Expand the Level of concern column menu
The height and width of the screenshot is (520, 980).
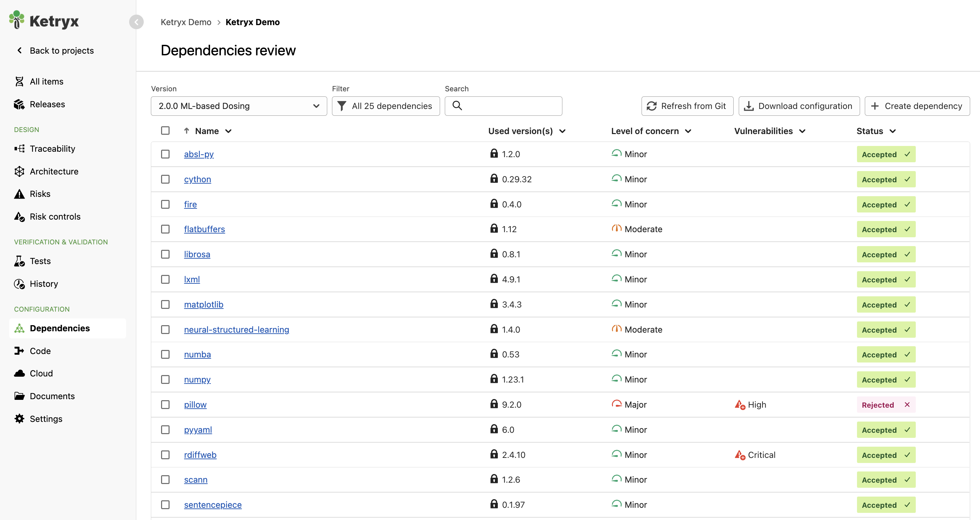pos(688,131)
